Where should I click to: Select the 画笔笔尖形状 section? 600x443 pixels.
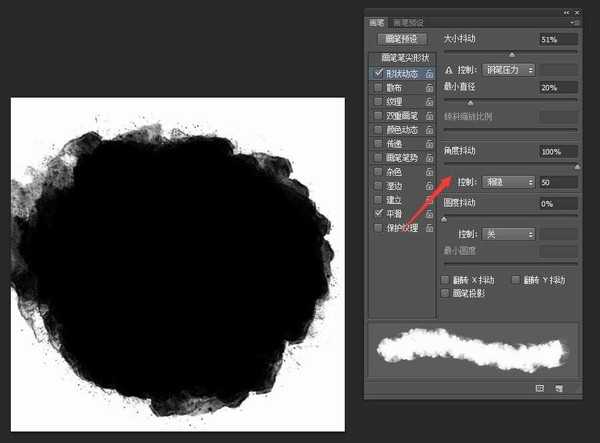coord(405,58)
